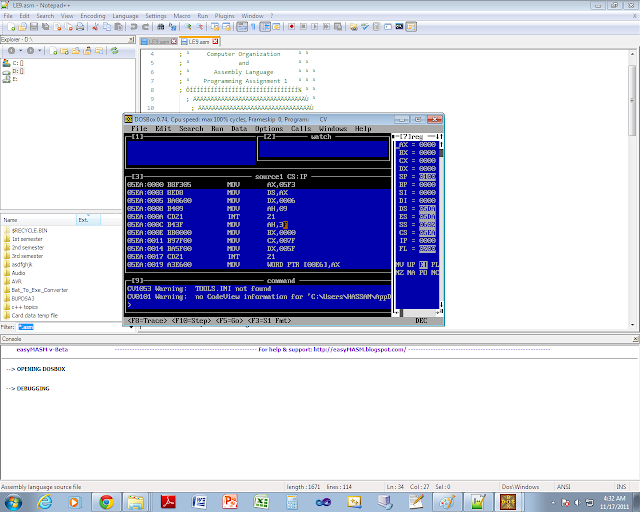Open the Options menu in CodeView
Viewport: 640px width, 512px height.
[x=269, y=129]
